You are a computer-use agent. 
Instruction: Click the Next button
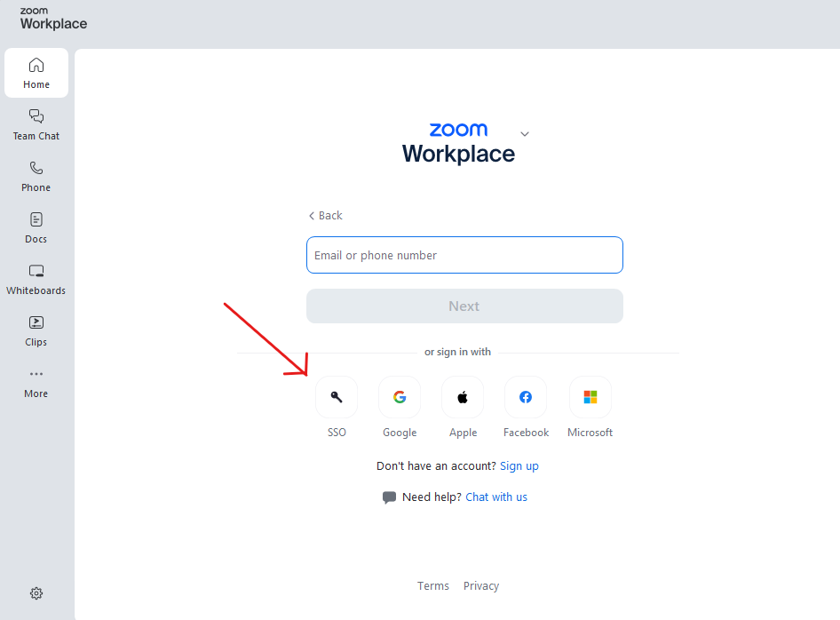click(x=464, y=306)
